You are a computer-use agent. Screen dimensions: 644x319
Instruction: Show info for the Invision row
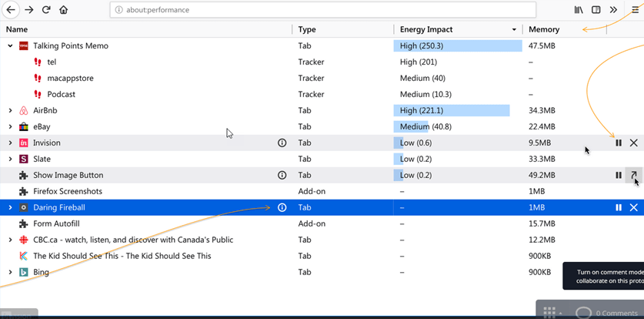tap(282, 143)
